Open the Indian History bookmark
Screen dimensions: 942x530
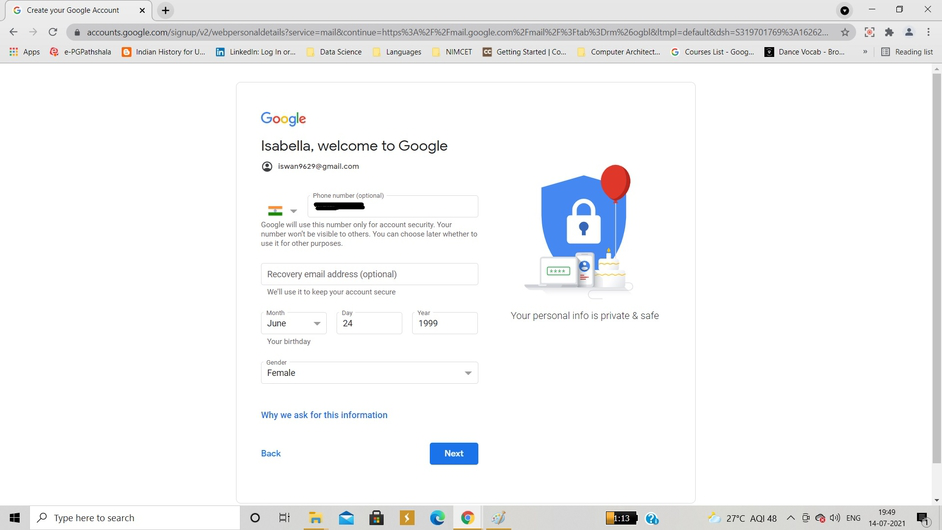click(x=163, y=52)
